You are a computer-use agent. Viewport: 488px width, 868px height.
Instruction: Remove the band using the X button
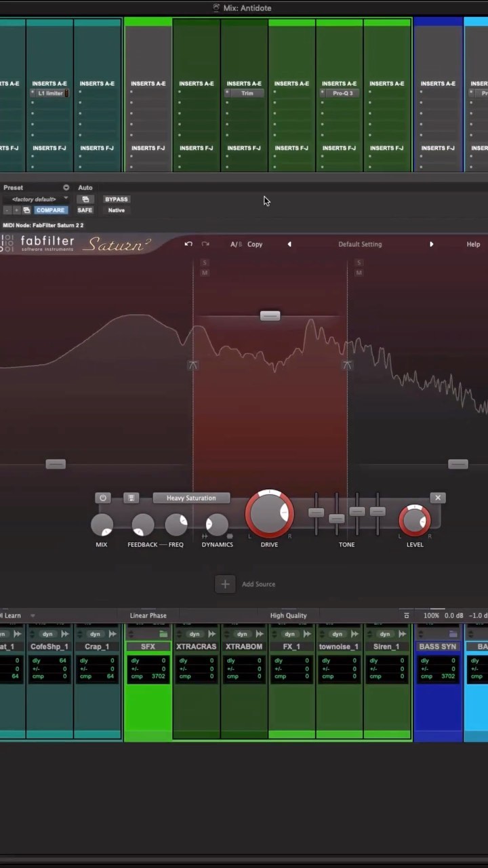(438, 498)
